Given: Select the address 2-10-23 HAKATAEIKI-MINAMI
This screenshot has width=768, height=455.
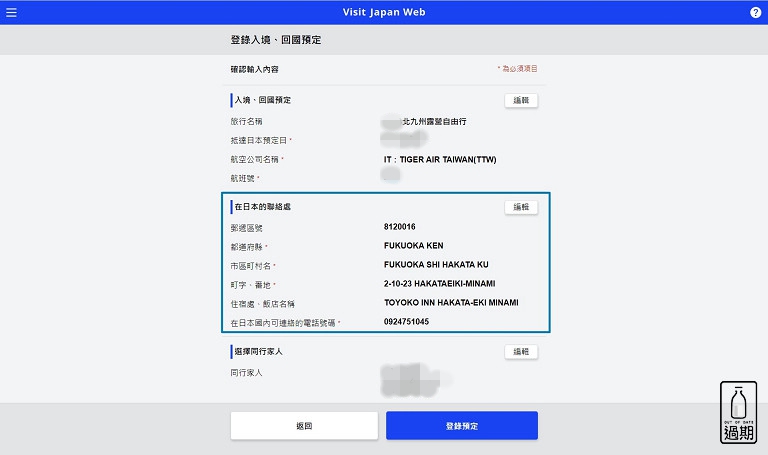Looking at the screenshot, I should [439, 284].
